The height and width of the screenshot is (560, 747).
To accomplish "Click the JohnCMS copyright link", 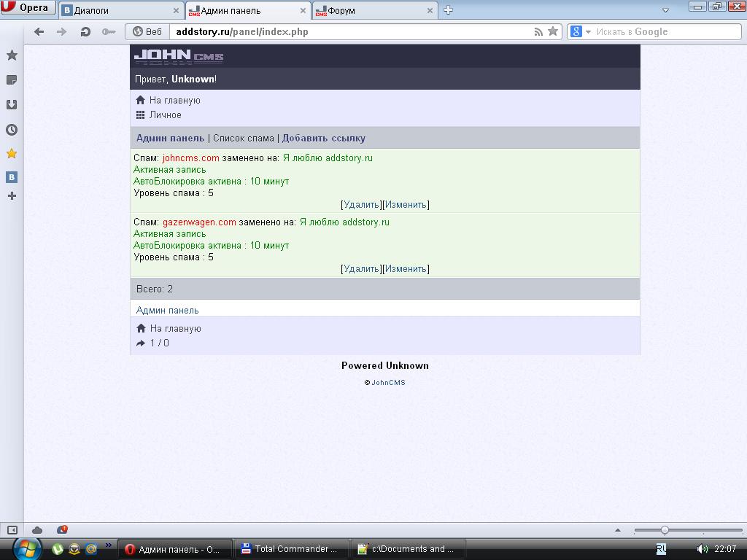I will [388, 382].
